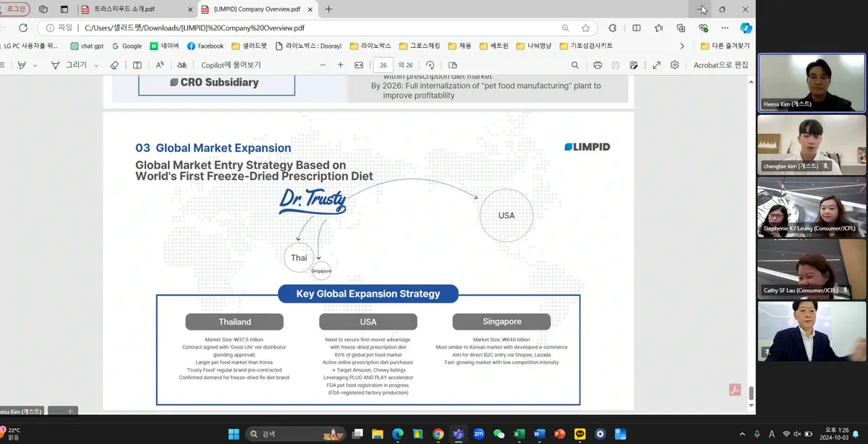The width and height of the screenshot is (868, 444).
Task: Click the Acrobat으로 편집 button
Action: click(x=720, y=65)
